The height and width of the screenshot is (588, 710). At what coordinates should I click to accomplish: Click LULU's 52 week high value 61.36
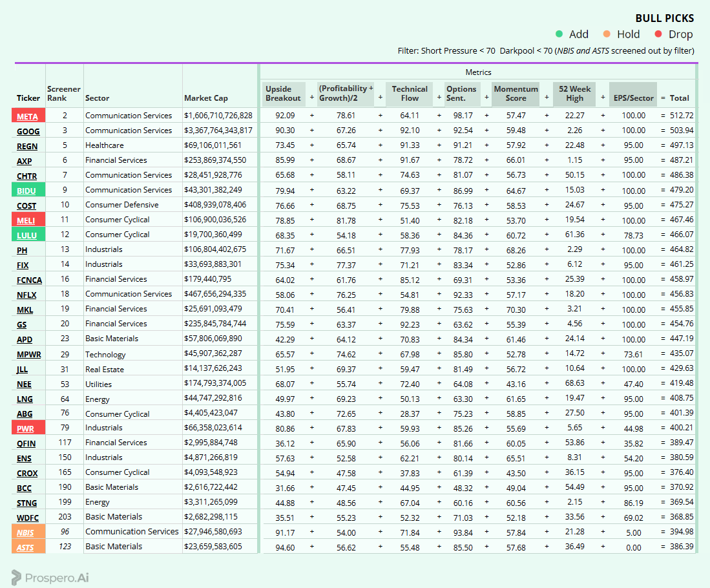(574, 235)
